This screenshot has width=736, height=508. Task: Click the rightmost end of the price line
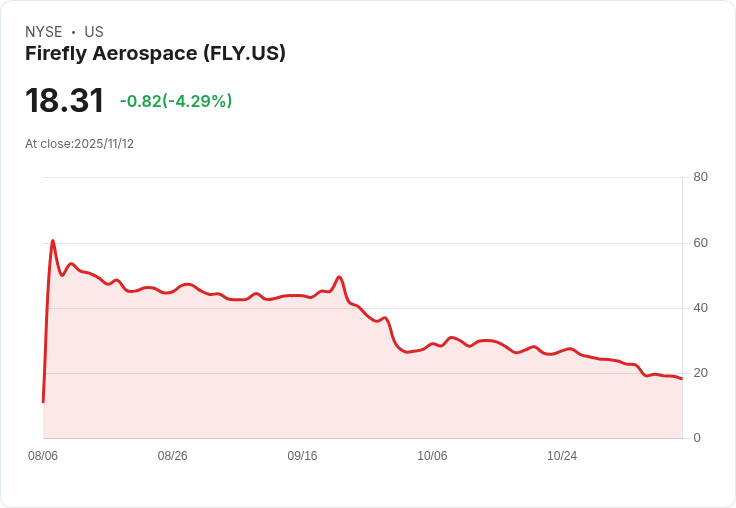click(x=682, y=378)
